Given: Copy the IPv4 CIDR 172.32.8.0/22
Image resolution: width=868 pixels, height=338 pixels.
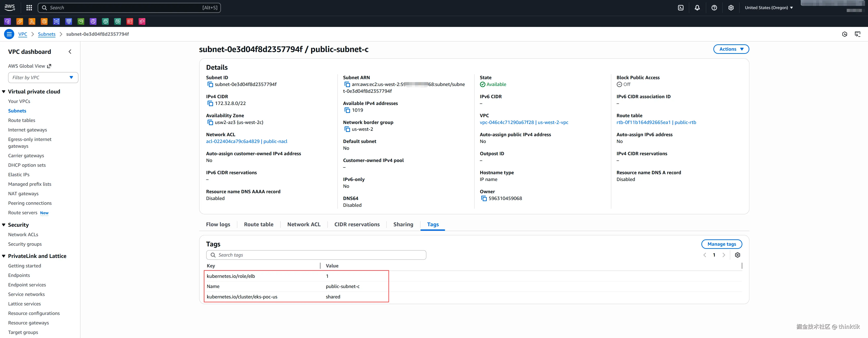Looking at the screenshot, I should [210, 103].
